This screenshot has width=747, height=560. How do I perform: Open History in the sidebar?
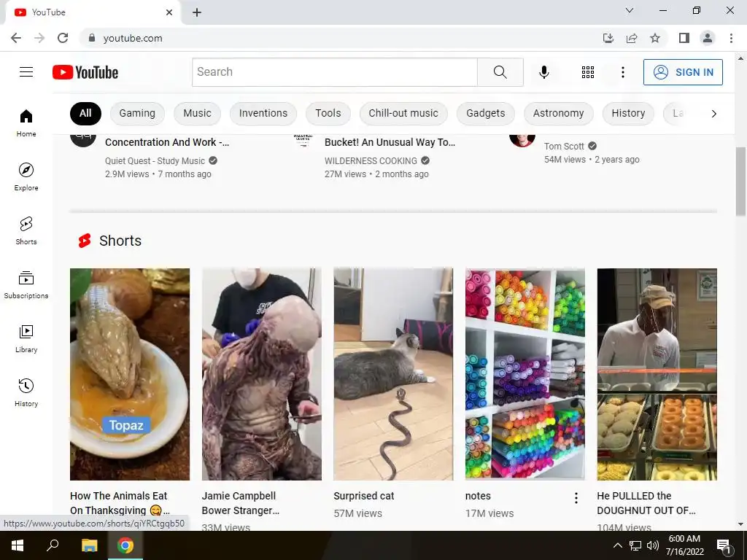pos(26,392)
